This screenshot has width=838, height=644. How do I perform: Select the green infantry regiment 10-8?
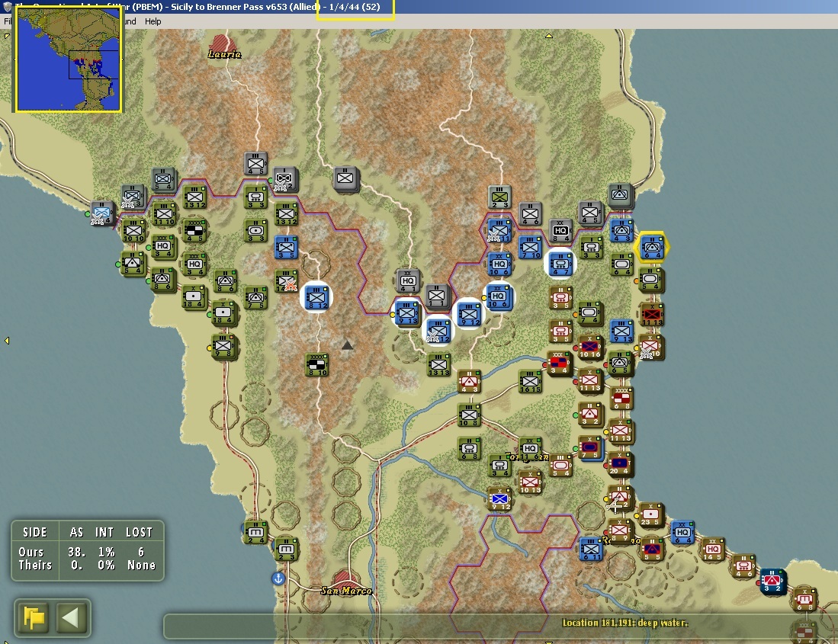[x=469, y=415]
